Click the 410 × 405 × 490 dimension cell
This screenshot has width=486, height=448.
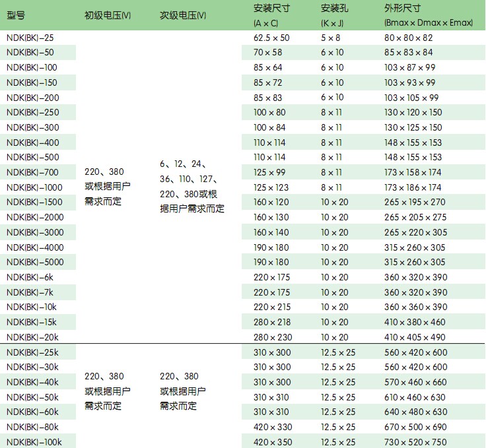(x=415, y=337)
